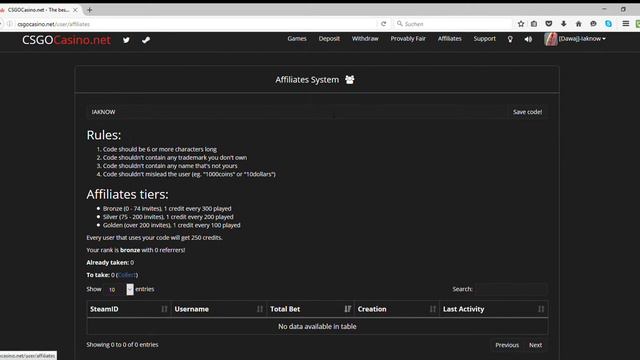Open the Games menu
Screen dimensions: 640x360
pos(297,39)
